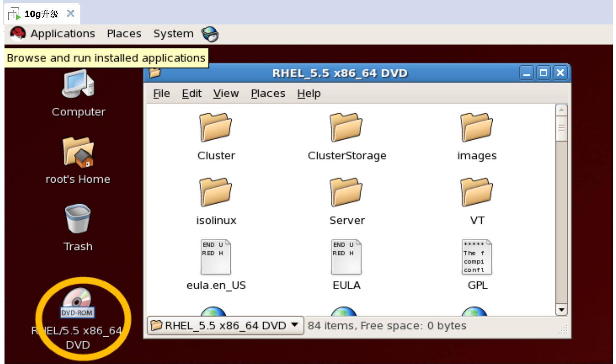
Task: Click the Cluster folder label
Action: pos(216,156)
